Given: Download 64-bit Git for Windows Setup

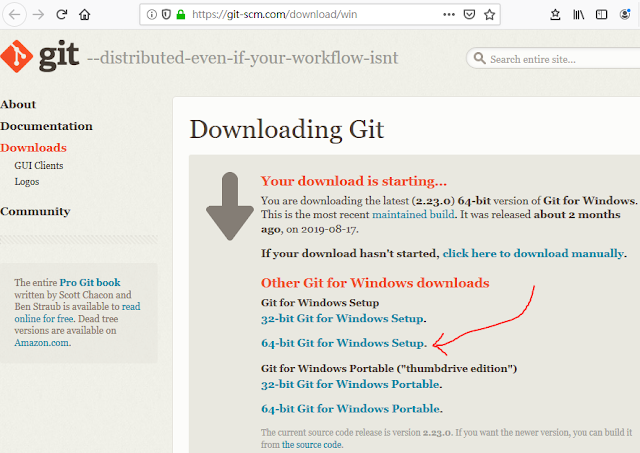Looking at the screenshot, I should (x=343, y=343).
